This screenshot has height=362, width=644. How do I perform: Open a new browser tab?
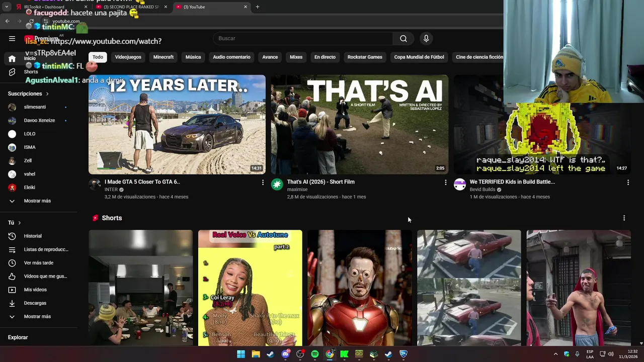tap(258, 7)
